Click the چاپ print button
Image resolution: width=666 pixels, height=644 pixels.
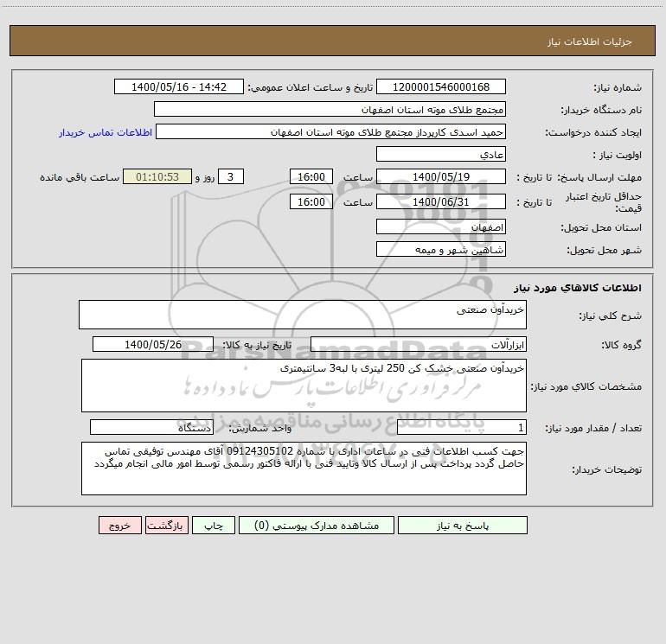point(214,525)
